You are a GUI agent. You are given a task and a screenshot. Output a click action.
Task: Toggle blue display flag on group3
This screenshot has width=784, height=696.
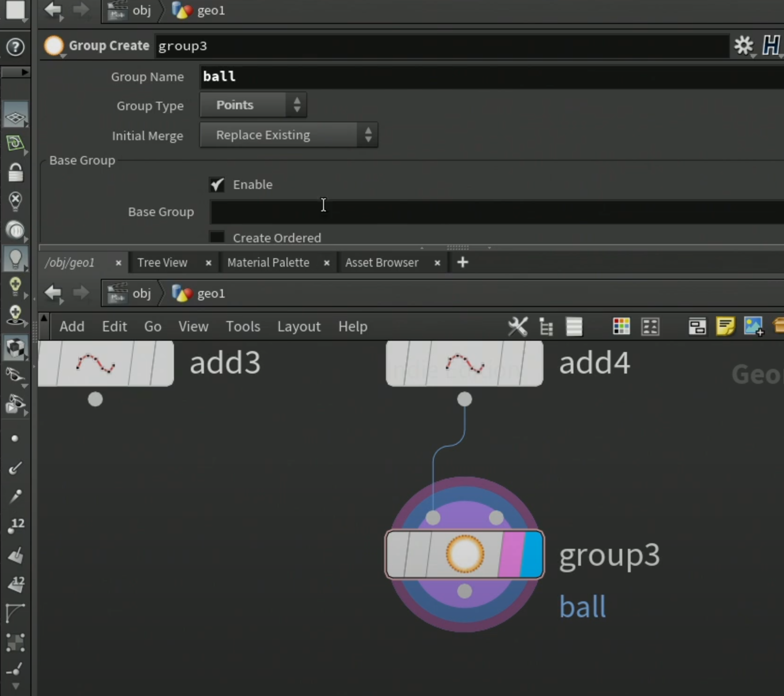(533, 554)
